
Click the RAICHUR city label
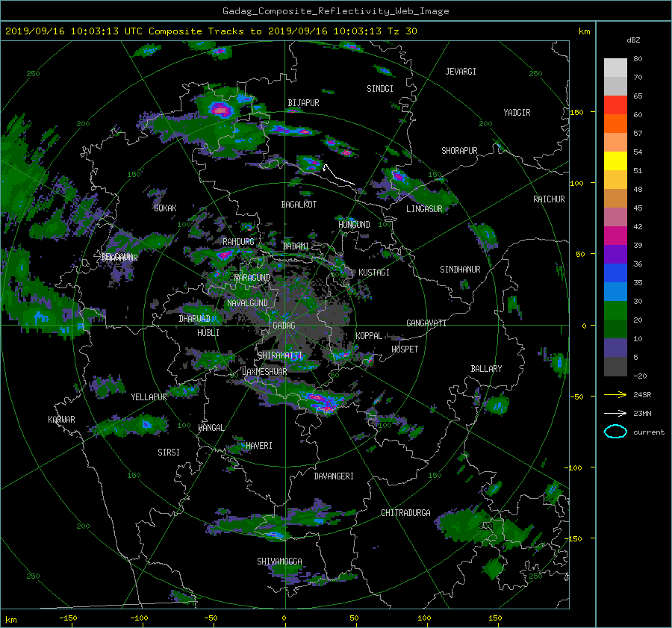549,199
